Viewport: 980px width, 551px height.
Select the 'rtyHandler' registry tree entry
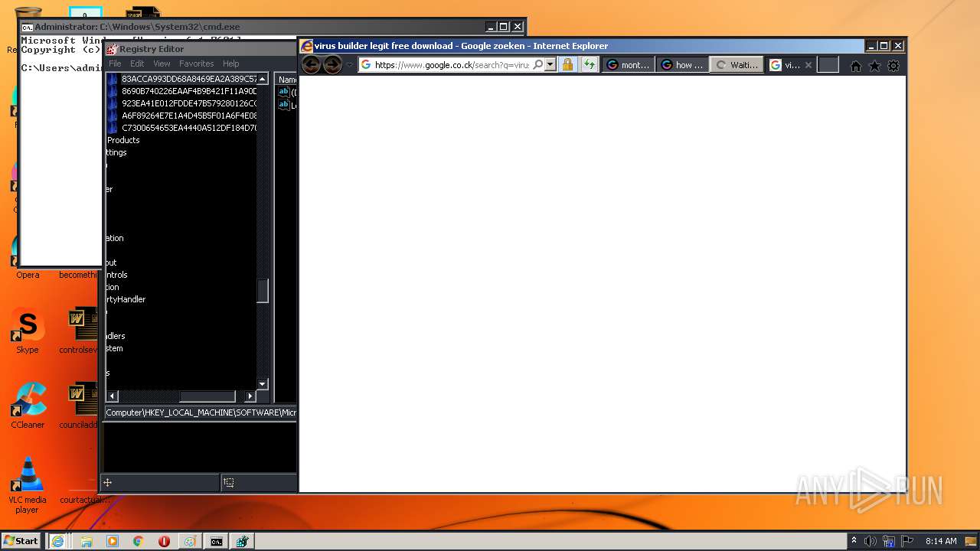click(126, 299)
